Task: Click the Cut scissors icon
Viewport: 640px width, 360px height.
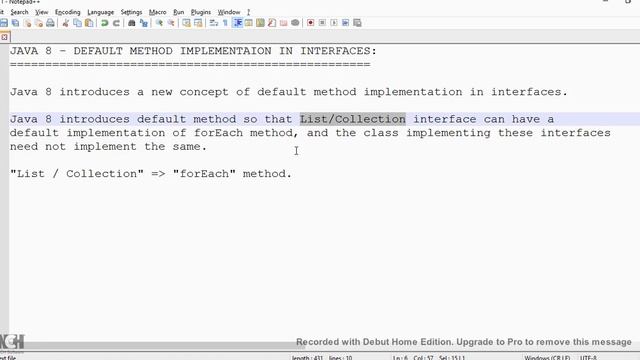Action: (x=66, y=23)
